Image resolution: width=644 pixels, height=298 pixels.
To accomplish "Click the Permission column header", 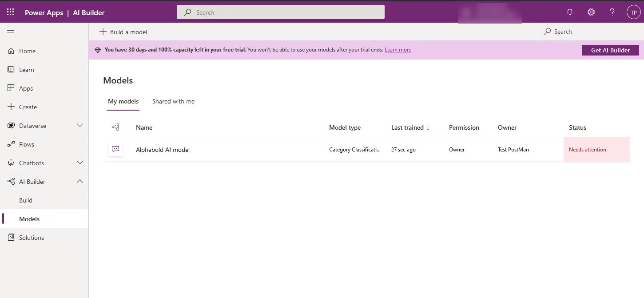I will (464, 127).
